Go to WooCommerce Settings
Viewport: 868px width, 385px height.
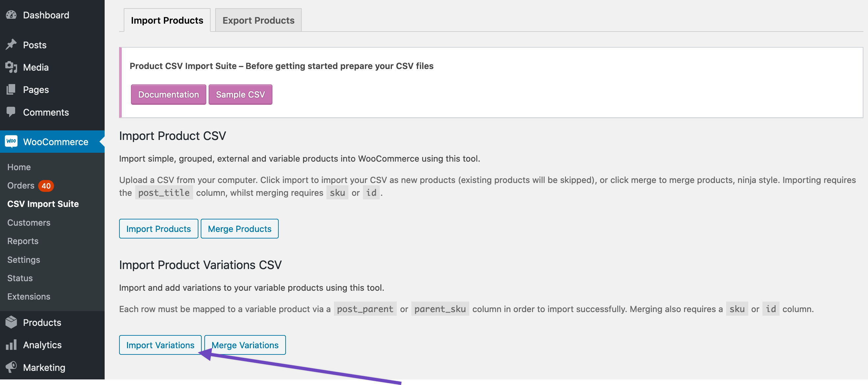click(24, 260)
